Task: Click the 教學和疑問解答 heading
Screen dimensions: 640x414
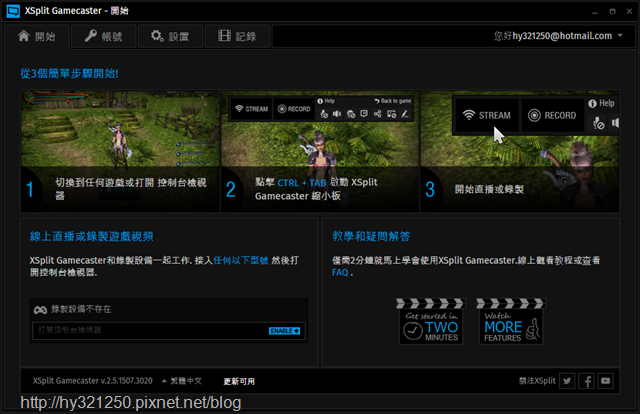Action: pos(371,236)
